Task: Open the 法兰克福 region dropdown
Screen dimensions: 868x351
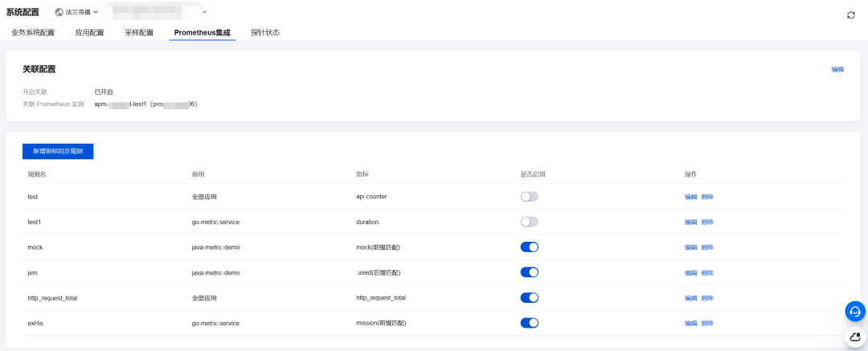Action: pyautogui.click(x=76, y=11)
